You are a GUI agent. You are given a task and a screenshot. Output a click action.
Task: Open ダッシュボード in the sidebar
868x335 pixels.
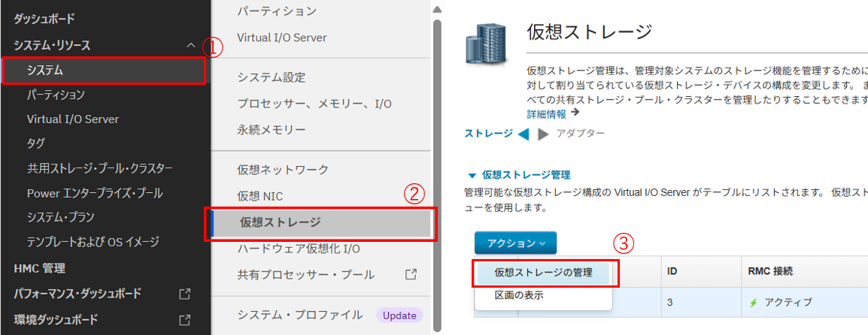point(44,20)
